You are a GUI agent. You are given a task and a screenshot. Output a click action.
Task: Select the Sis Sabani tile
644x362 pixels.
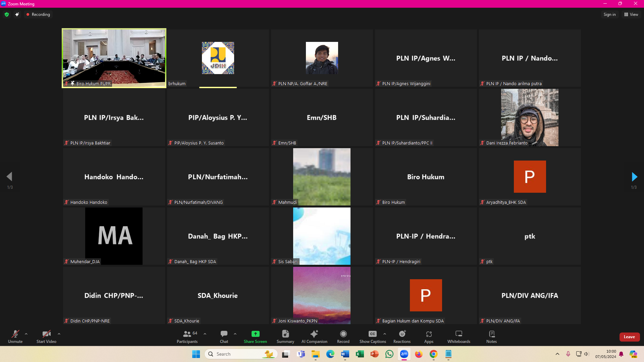coord(322,236)
